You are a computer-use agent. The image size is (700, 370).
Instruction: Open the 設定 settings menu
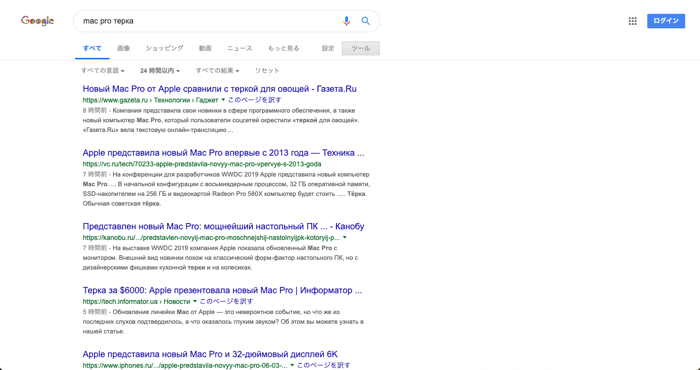(328, 48)
